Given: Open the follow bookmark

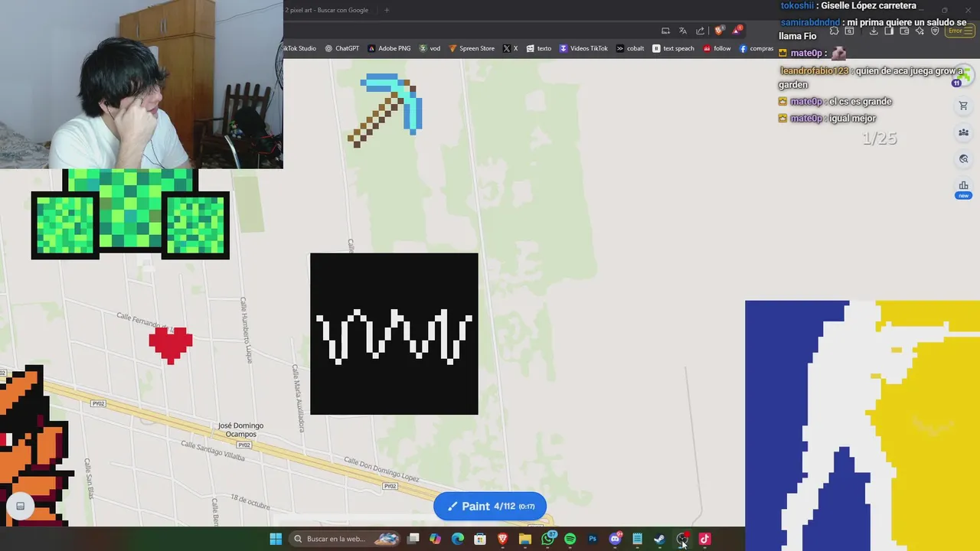Looking at the screenshot, I should [x=717, y=48].
